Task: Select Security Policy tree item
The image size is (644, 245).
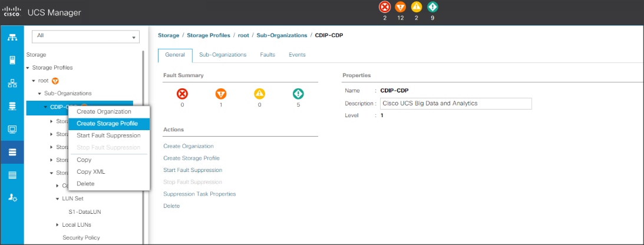Action: (81, 237)
